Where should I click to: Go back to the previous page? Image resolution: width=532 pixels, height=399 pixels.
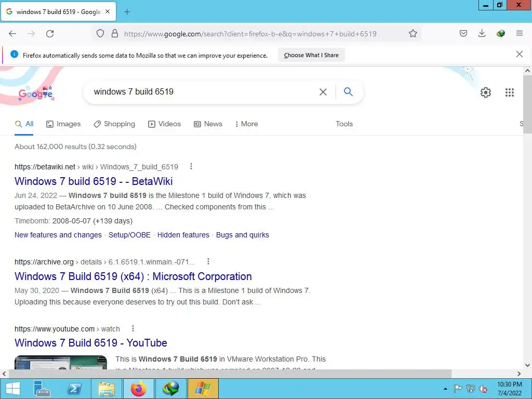(12, 34)
